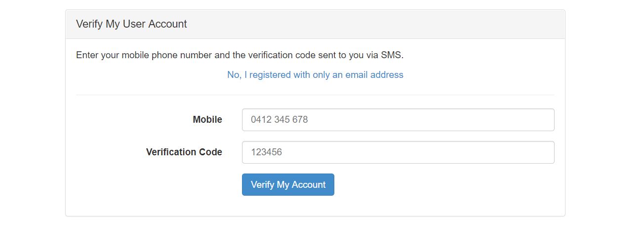Click the Verification Code label
Viewport: 644px width, 244px height.
[x=184, y=152]
